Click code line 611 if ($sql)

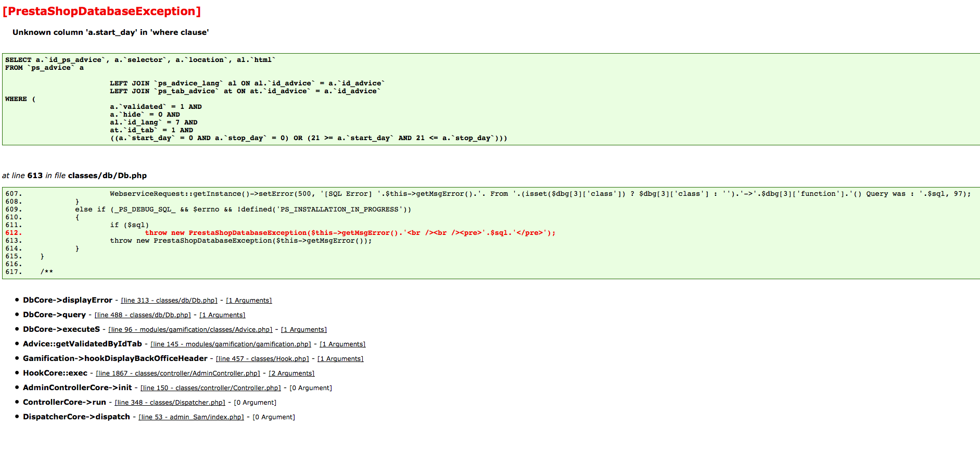click(x=129, y=225)
